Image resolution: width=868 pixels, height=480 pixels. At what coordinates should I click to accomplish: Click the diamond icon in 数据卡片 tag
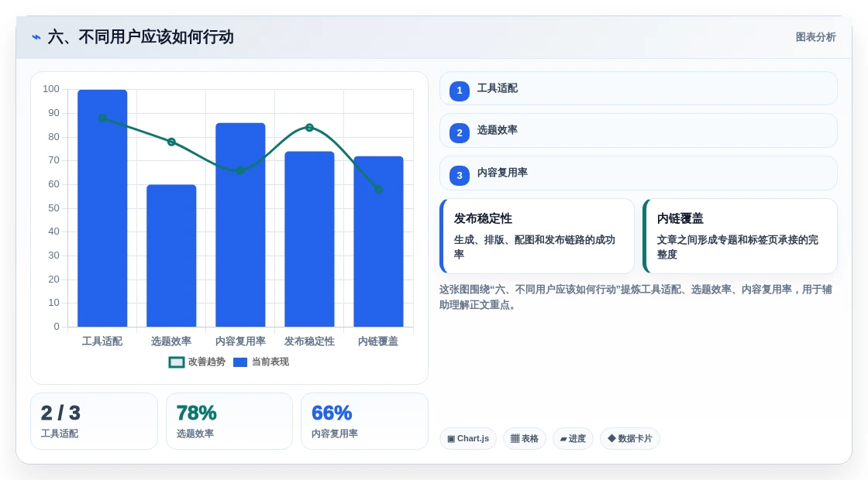(611, 438)
